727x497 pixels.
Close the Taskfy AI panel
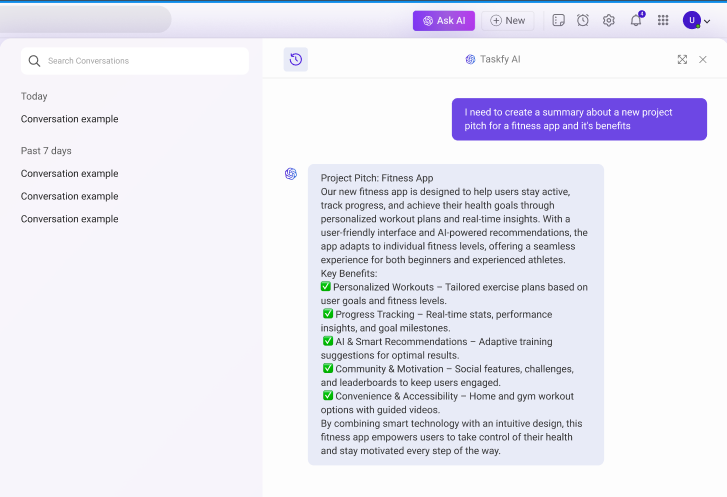(702, 59)
